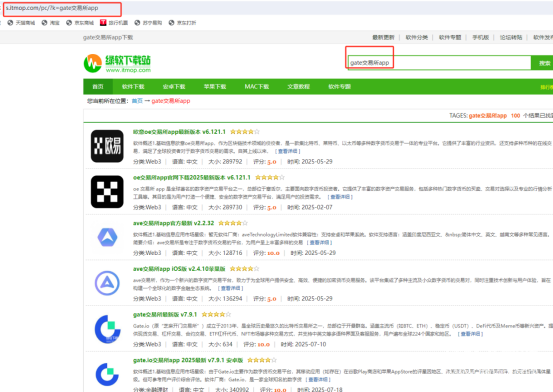This screenshot has width=553, height=392.
Task: Open the MAC下载 navigation tab
Action: pyautogui.click(x=257, y=86)
